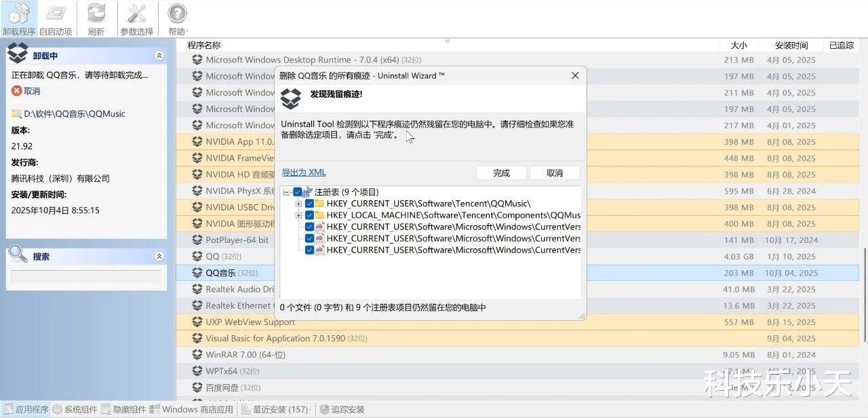Sort by the 程序名称 column header

click(x=204, y=45)
